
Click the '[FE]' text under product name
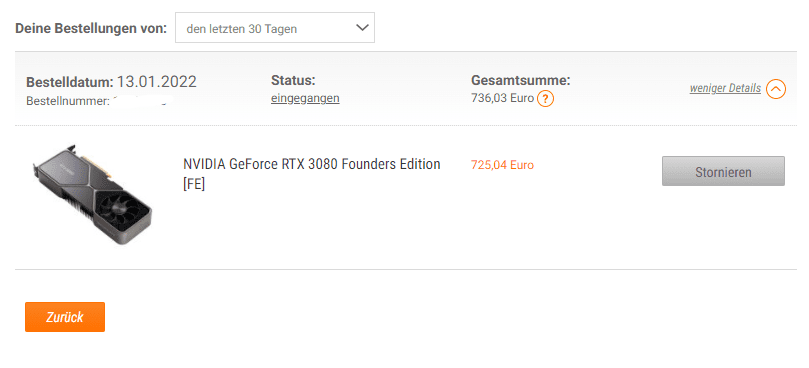coord(194,184)
